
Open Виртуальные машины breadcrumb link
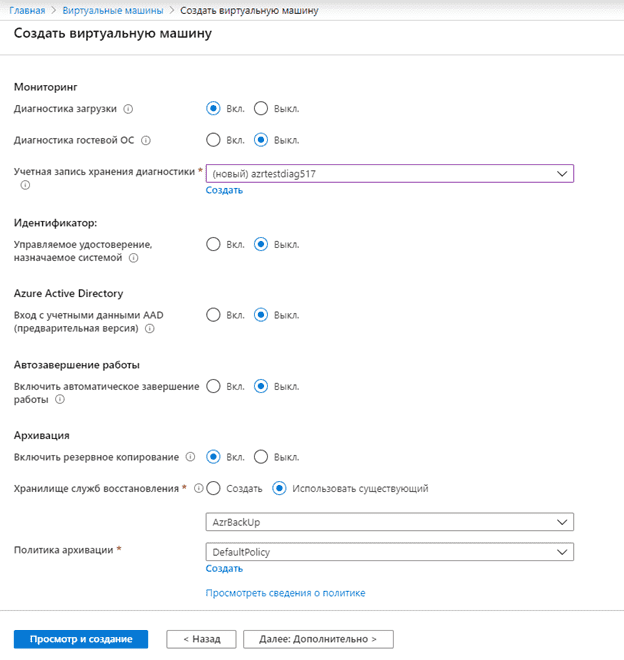(113, 11)
